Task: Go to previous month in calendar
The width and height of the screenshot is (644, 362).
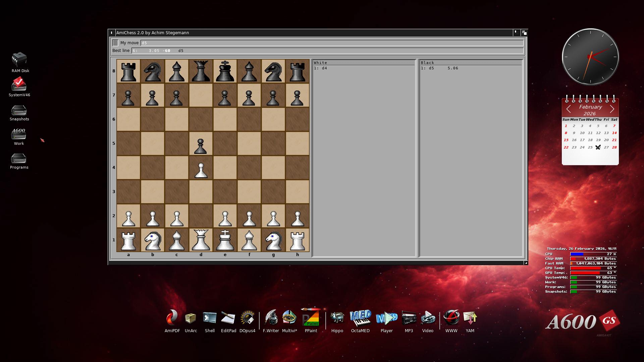Action: coord(569,109)
